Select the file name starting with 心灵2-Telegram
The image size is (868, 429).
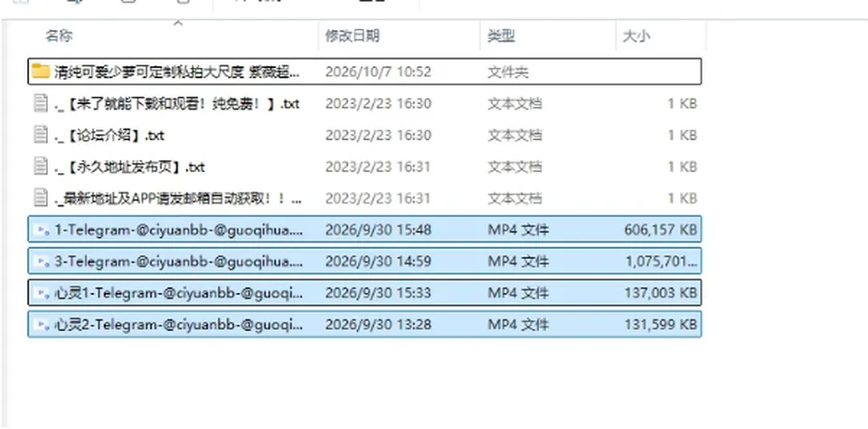(x=179, y=324)
